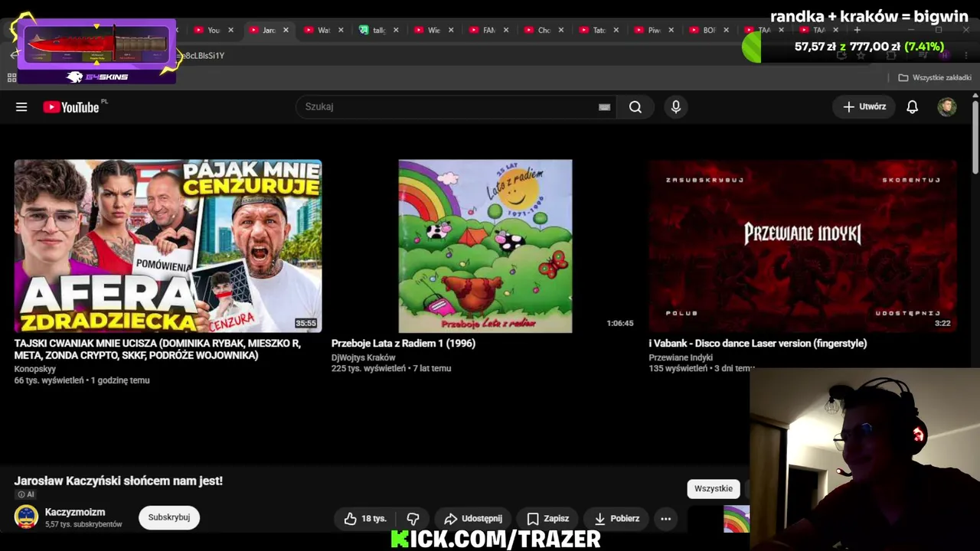Screen dimensions: 980x551
Task: Like the video with 18 tys. likes
Action: click(x=364, y=518)
